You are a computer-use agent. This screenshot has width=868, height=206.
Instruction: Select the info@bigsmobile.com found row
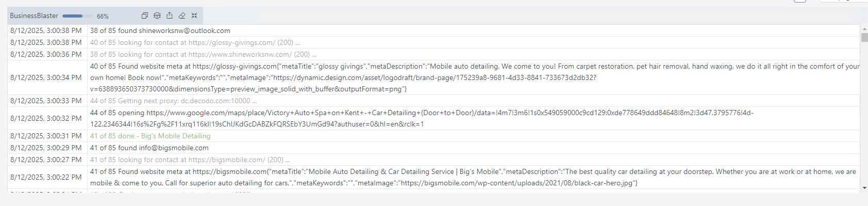tap(434, 148)
